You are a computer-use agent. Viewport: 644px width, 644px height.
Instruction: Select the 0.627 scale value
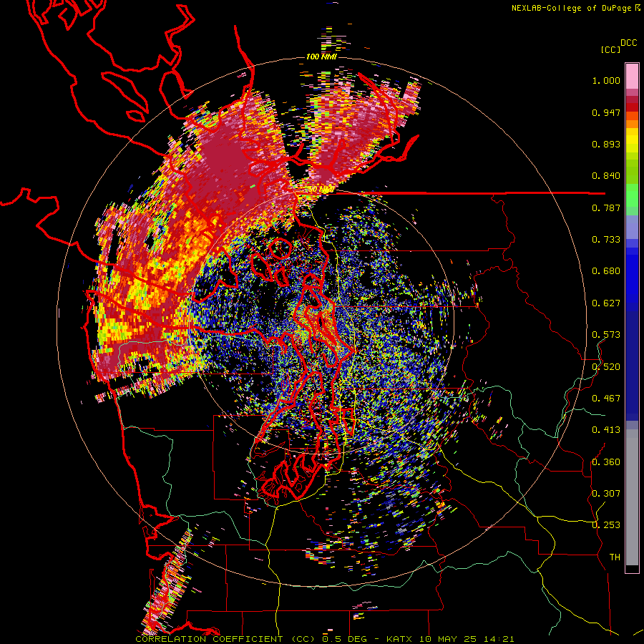(x=606, y=303)
